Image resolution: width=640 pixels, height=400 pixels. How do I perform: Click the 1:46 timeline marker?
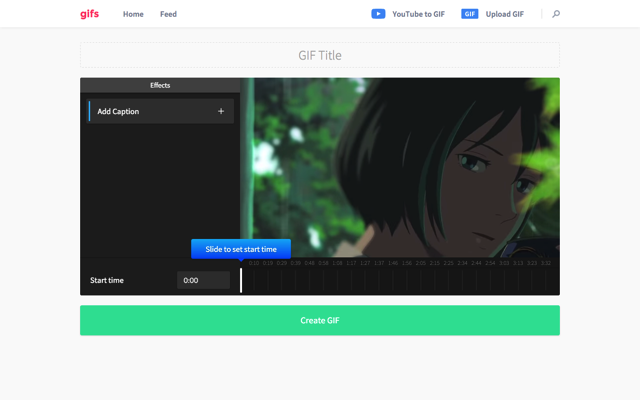pos(393,263)
